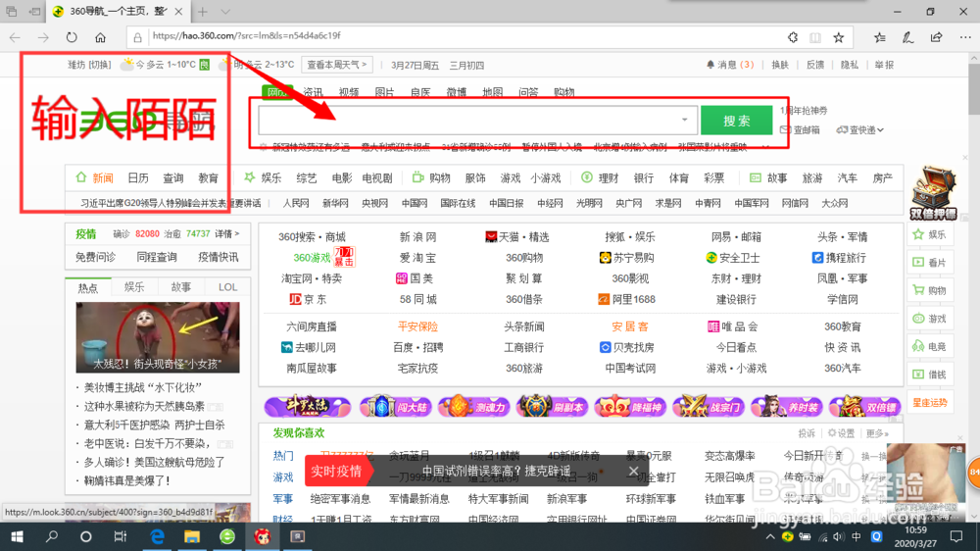This screenshot has width=980, height=551.
Task: Expand search box suggestion dropdown arrow
Action: [684, 120]
